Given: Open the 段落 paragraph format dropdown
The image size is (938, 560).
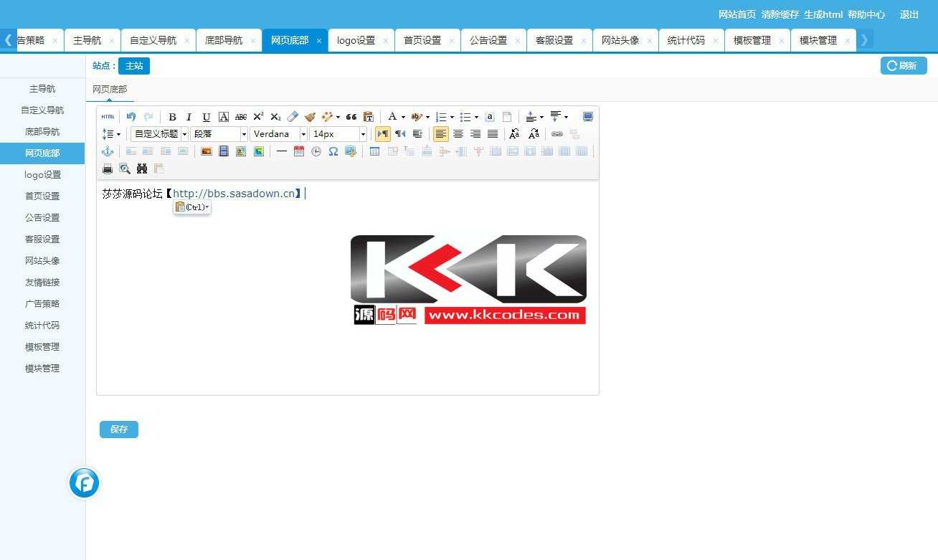Looking at the screenshot, I should (219, 134).
